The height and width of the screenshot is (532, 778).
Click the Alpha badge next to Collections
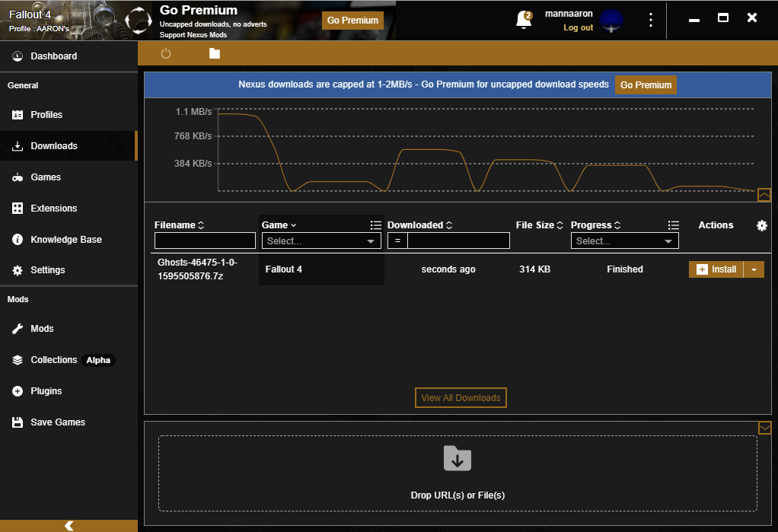pos(98,360)
